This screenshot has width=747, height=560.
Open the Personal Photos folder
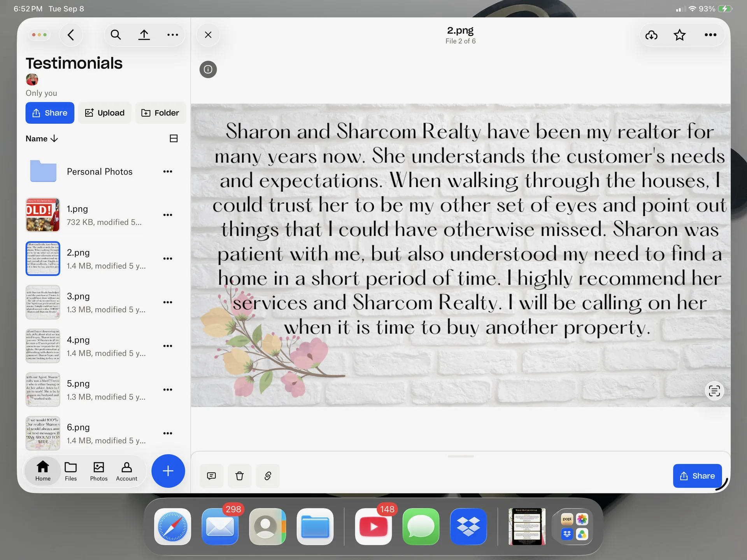click(x=100, y=171)
